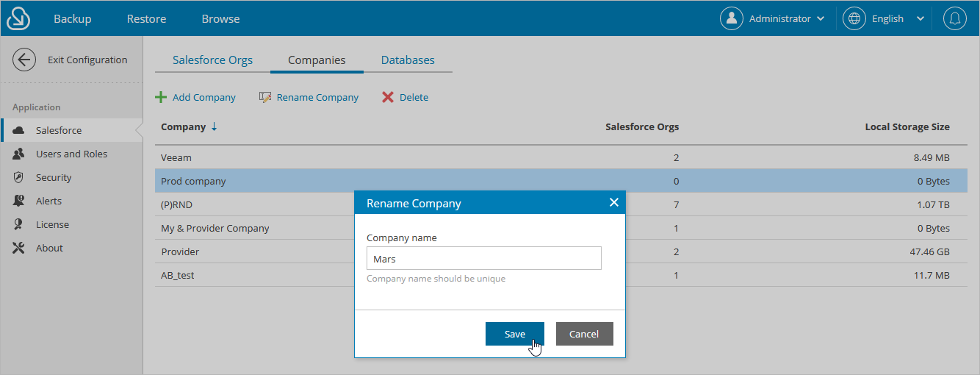Image resolution: width=980 pixels, height=375 pixels.
Task: Click the green plus Add Company icon
Action: click(161, 97)
